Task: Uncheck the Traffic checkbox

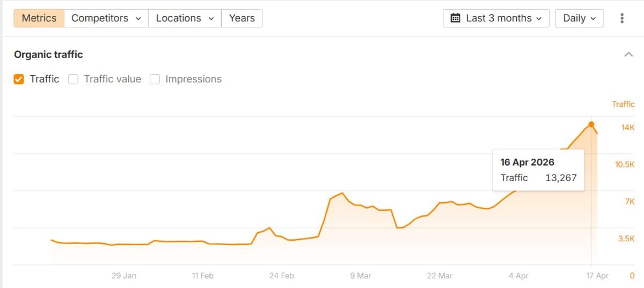Action: [x=19, y=80]
